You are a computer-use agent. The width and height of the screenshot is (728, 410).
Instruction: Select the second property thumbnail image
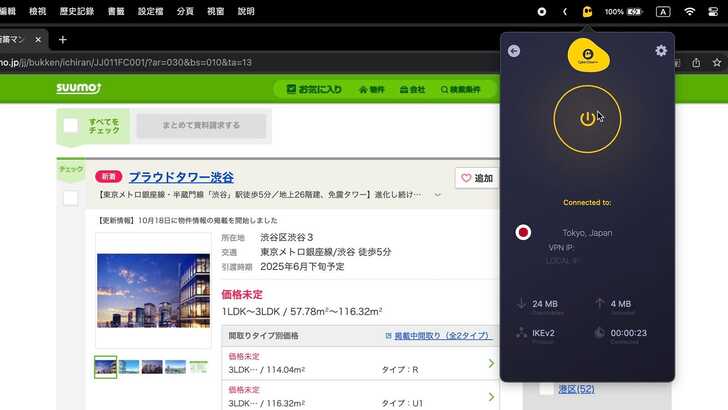click(129, 367)
